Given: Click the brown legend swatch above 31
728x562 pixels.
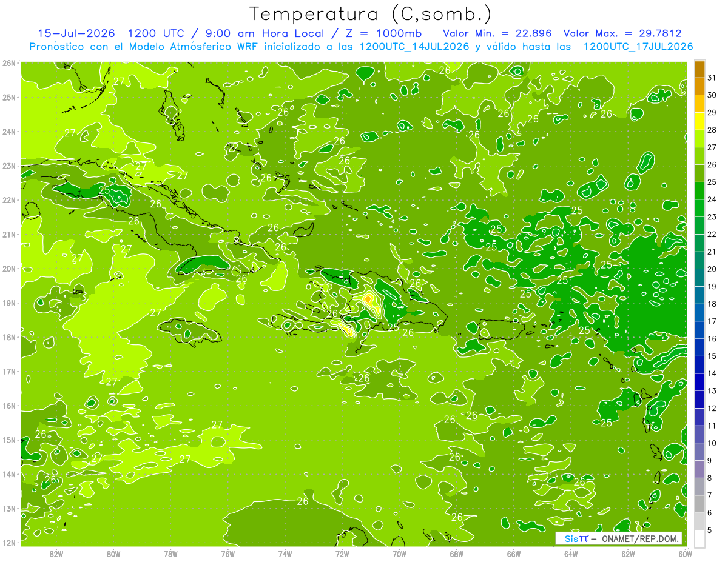Looking at the screenshot, I should coord(699,70).
